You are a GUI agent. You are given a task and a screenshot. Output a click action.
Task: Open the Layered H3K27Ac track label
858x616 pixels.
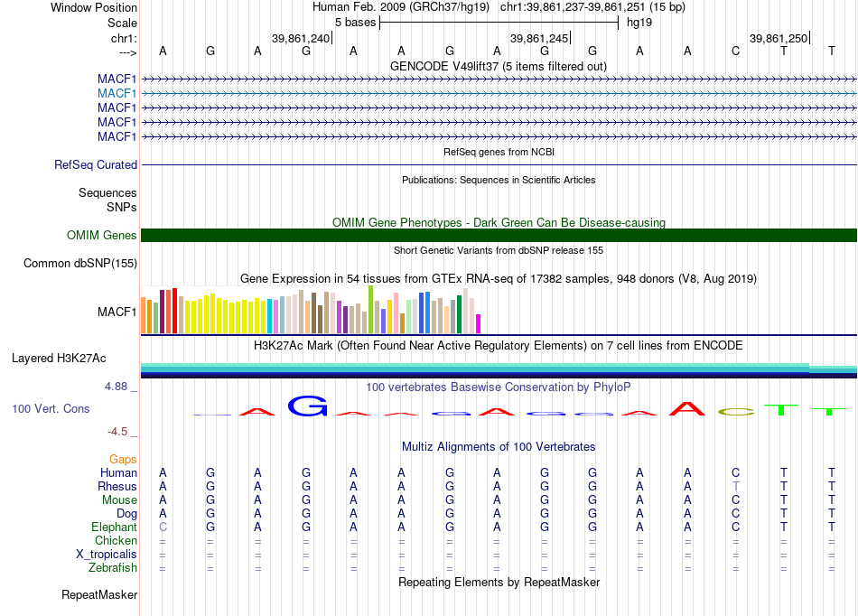(59, 359)
